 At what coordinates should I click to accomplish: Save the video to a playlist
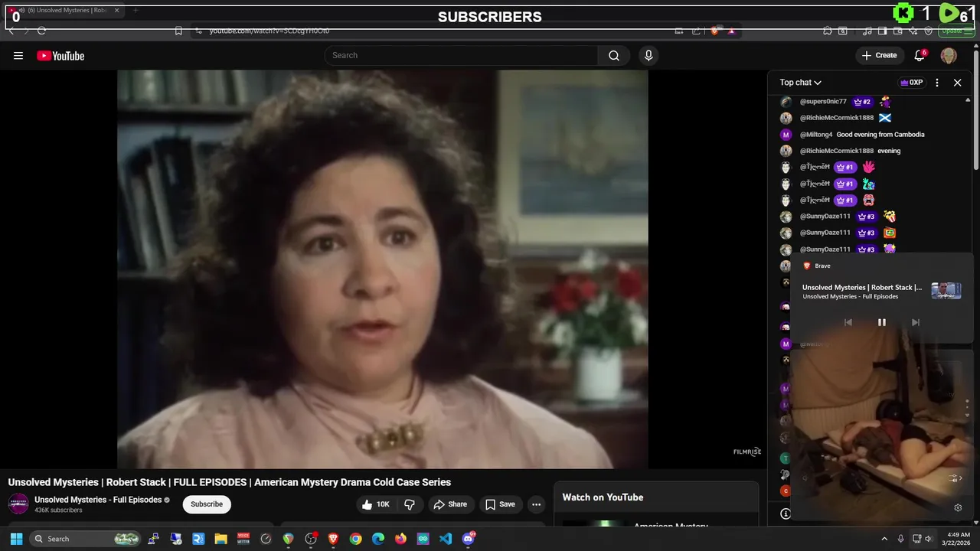click(500, 504)
